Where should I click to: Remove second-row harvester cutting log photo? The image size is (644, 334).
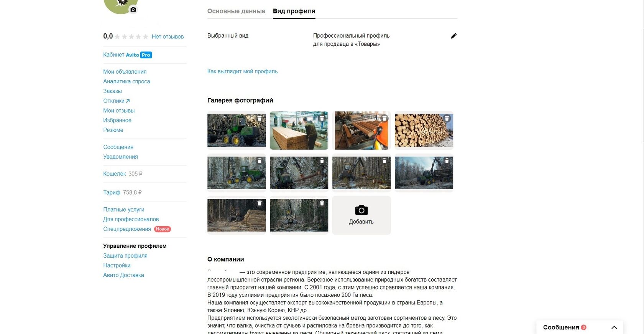tap(322, 161)
